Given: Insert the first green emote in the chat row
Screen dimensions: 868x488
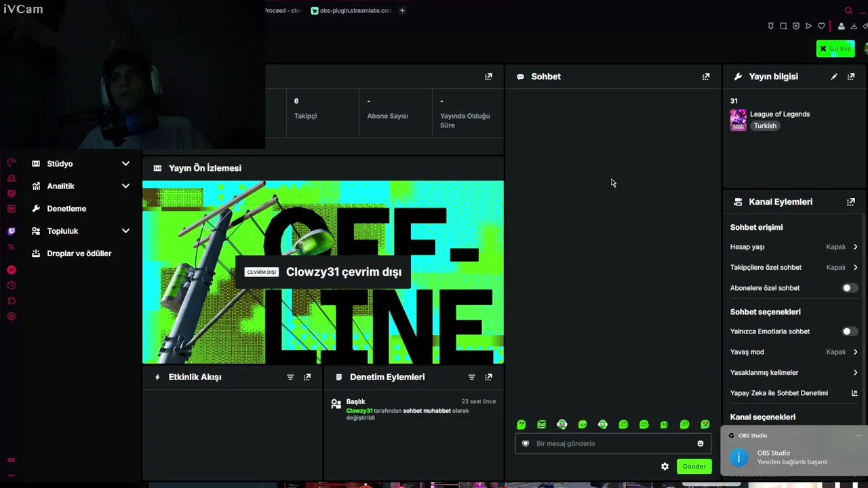Looking at the screenshot, I should (521, 424).
